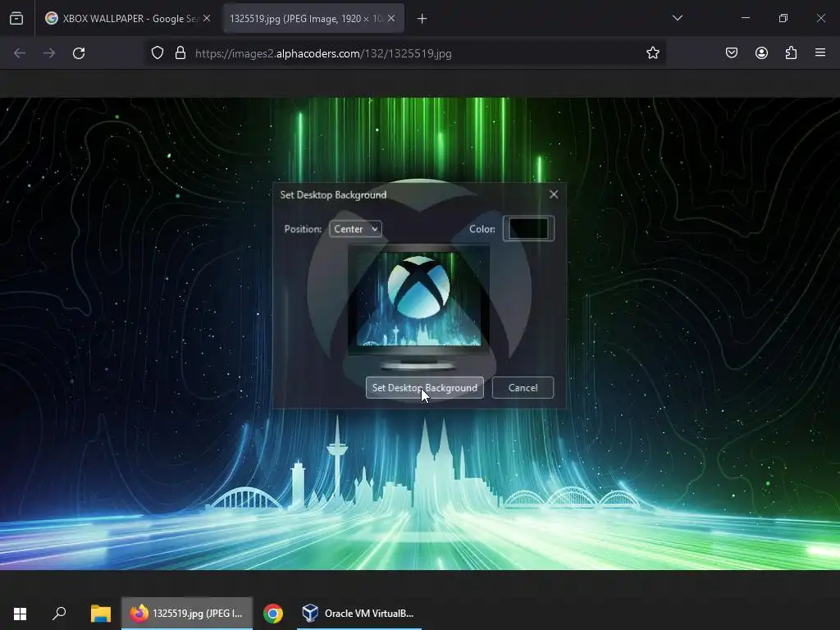Switch to the XBOX WALLPAPER Google Search tab
Screen dimensions: 840x630
[x=127, y=19]
